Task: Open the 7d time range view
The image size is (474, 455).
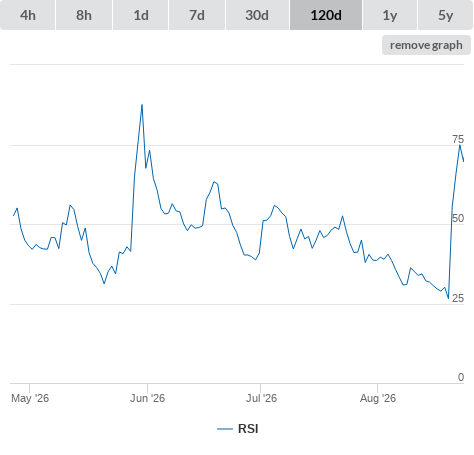Action: (197, 15)
